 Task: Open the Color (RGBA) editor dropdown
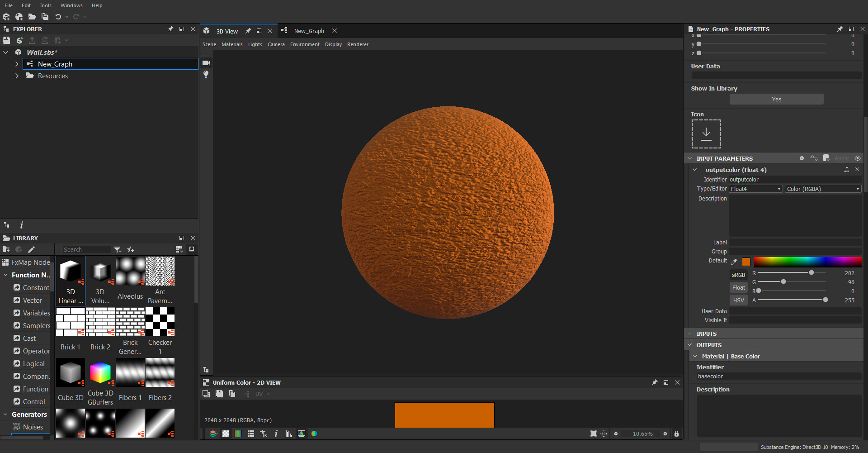pos(822,189)
